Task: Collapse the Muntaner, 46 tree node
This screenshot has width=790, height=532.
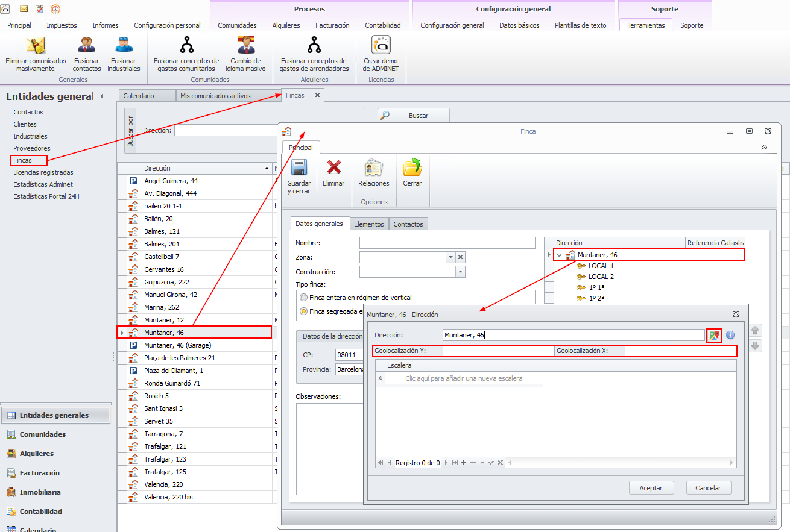Action: point(559,255)
